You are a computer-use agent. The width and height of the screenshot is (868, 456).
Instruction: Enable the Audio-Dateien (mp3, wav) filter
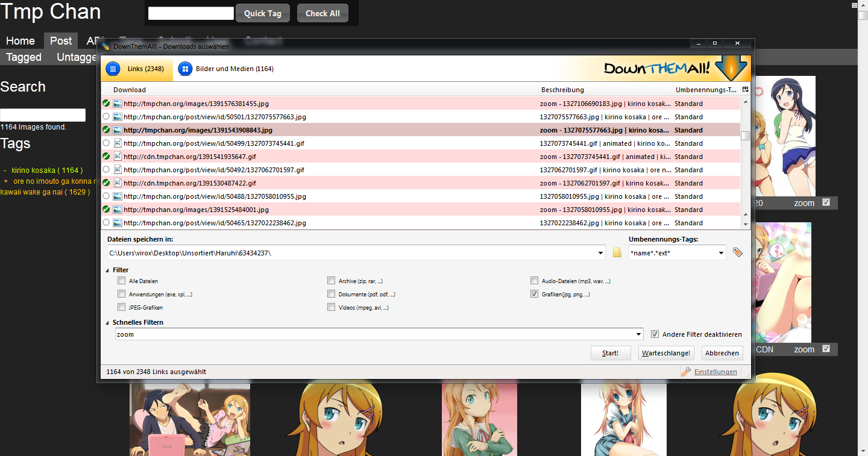pyautogui.click(x=534, y=281)
